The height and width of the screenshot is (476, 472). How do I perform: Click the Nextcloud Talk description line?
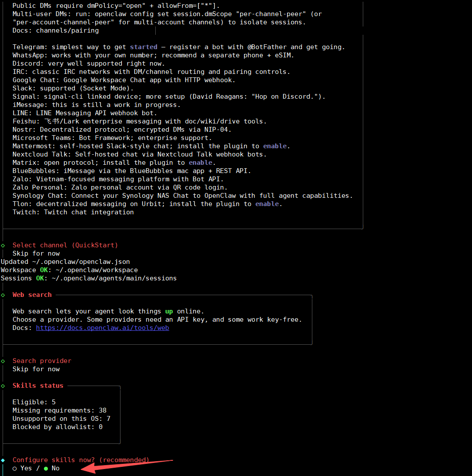coord(140,154)
